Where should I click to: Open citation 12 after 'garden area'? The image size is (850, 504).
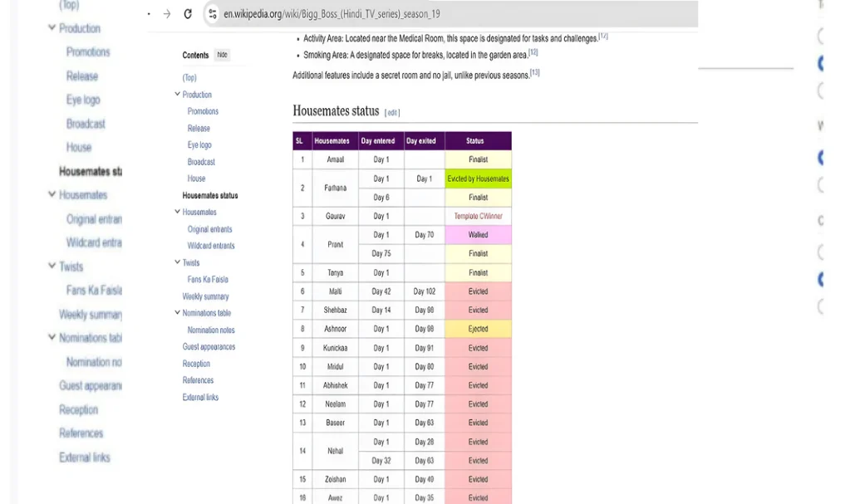[x=533, y=52]
